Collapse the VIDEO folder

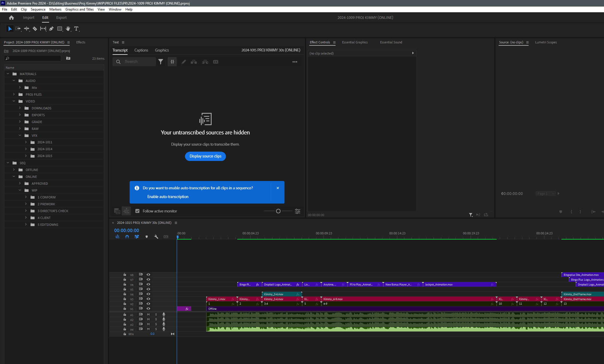(14, 101)
